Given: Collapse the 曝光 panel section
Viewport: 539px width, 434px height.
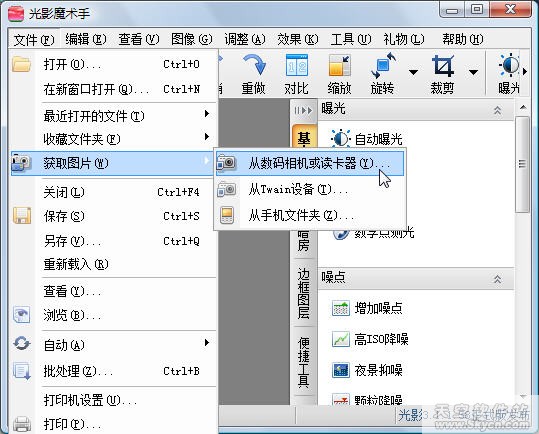Looking at the screenshot, I should click(x=497, y=110).
